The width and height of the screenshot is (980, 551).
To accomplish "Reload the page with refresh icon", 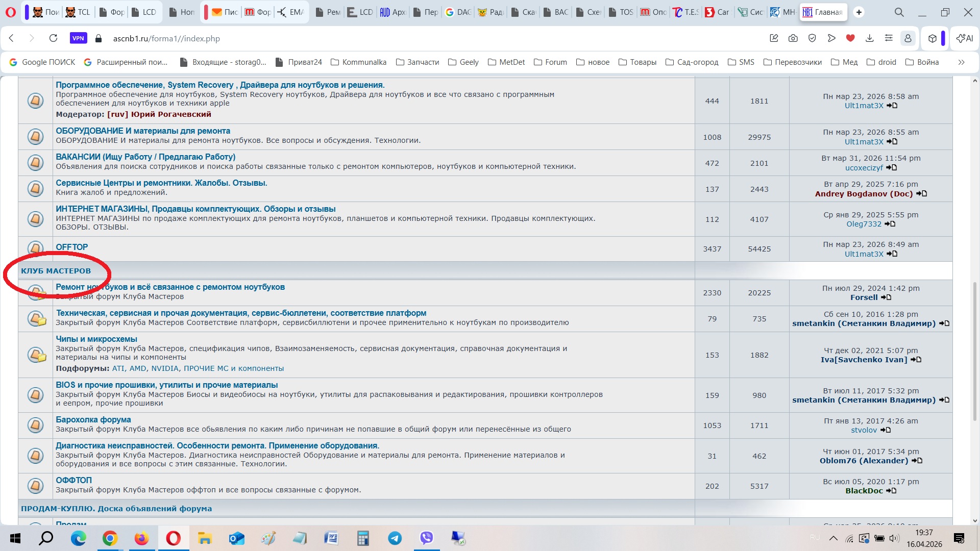I will click(x=53, y=38).
